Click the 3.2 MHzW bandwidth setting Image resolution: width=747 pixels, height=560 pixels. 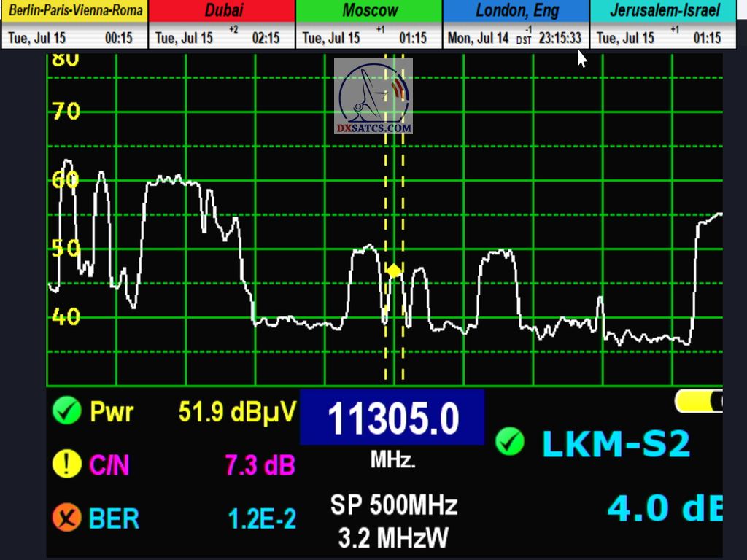[x=393, y=538]
